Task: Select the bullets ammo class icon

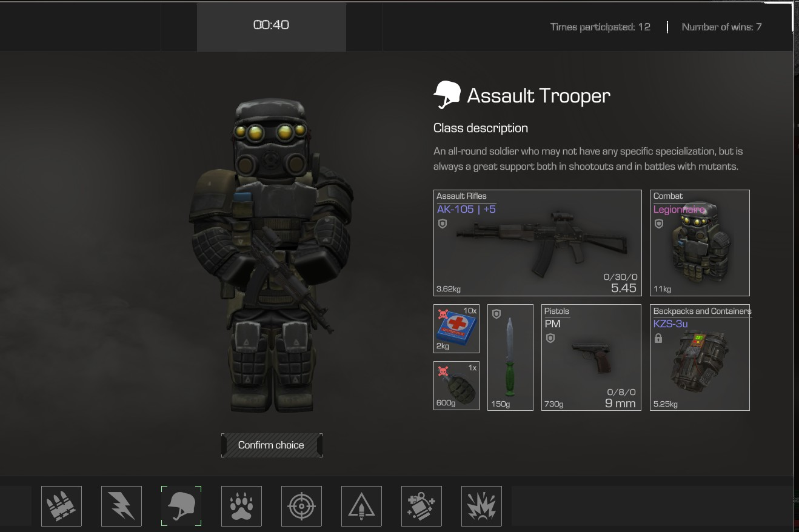Action: (x=61, y=506)
